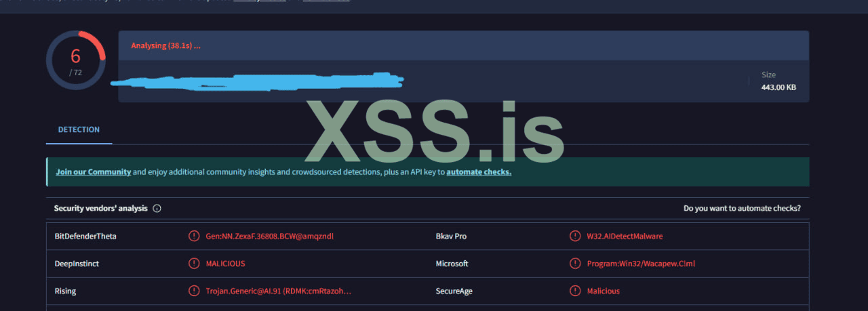Select the Microsoft vendor name
Viewport: 868px width, 311px height.
452,264
